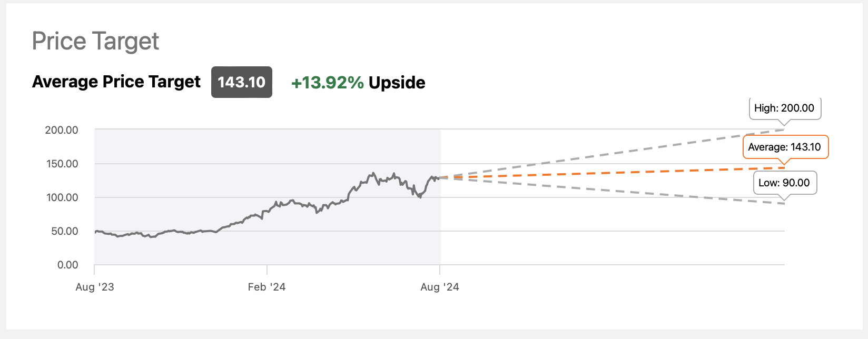Click the 50.00 y-axis label
Viewport: 868px width, 339px height.
click(x=64, y=231)
